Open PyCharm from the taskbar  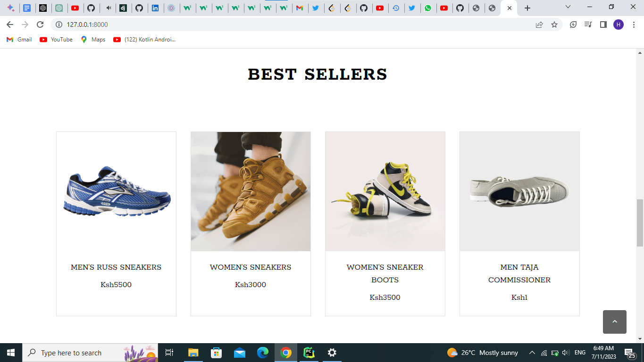[309, 353]
